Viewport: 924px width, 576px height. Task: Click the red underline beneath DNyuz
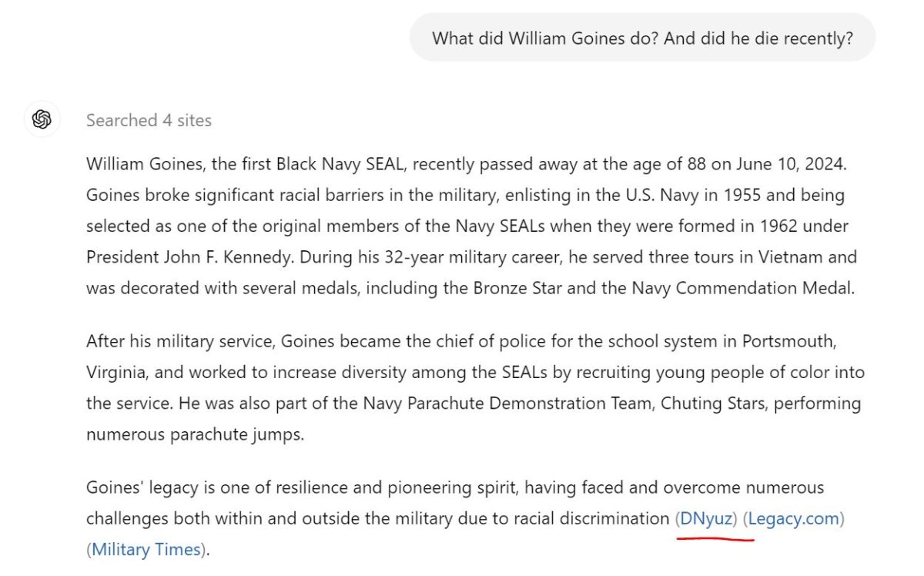(x=715, y=538)
